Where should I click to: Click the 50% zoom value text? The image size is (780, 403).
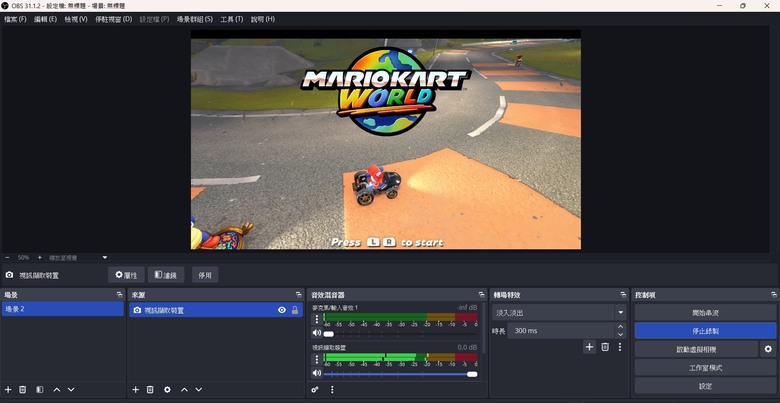point(23,258)
